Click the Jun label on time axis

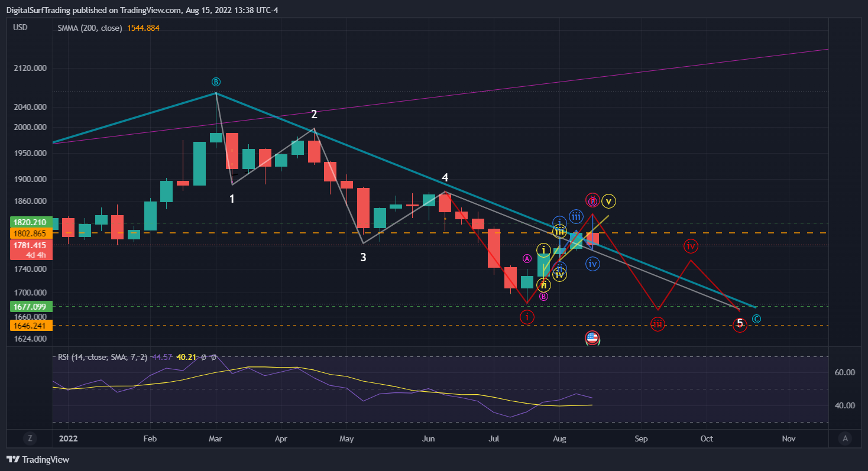pos(429,438)
